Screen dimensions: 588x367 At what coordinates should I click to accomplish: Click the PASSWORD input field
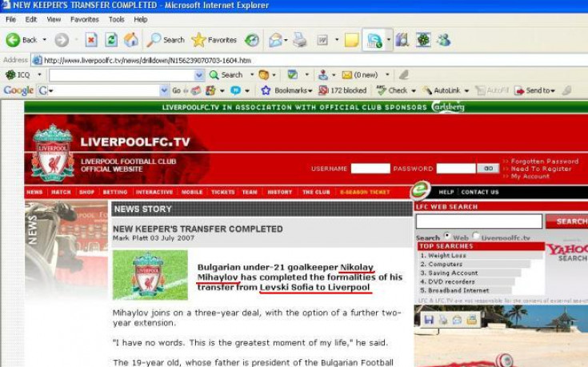coord(456,169)
